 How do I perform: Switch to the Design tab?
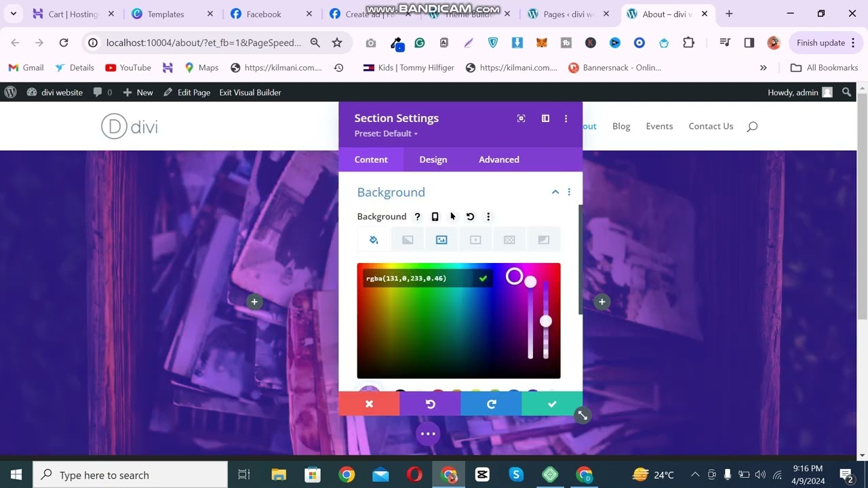pos(433,159)
